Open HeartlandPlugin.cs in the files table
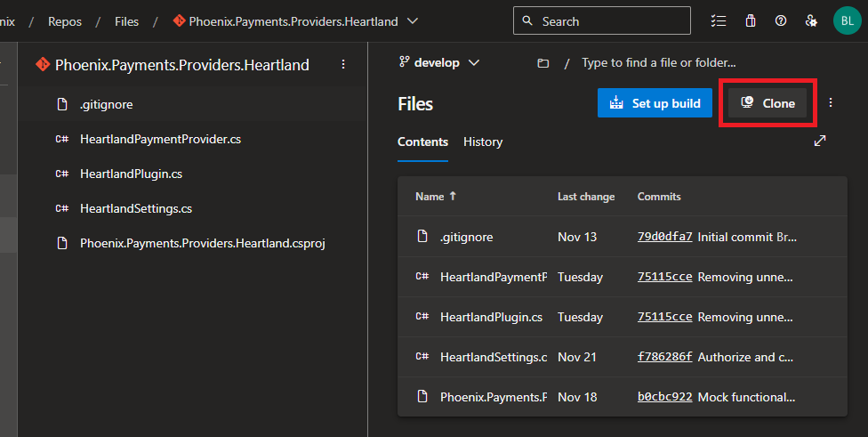The image size is (868, 437). pyautogui.click(x=491, y=318)
